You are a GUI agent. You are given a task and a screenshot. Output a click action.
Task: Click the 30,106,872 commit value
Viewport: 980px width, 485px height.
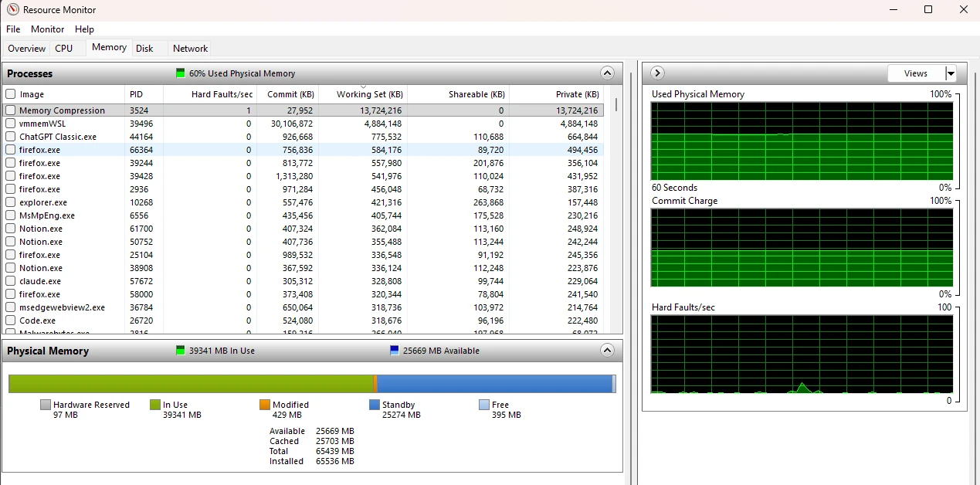292,124
